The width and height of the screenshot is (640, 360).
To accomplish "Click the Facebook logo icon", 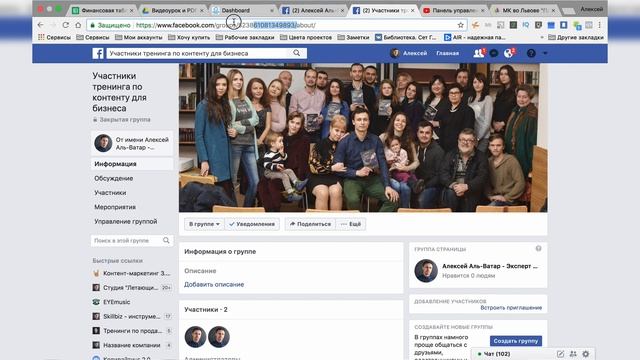I will coord(98,53).
